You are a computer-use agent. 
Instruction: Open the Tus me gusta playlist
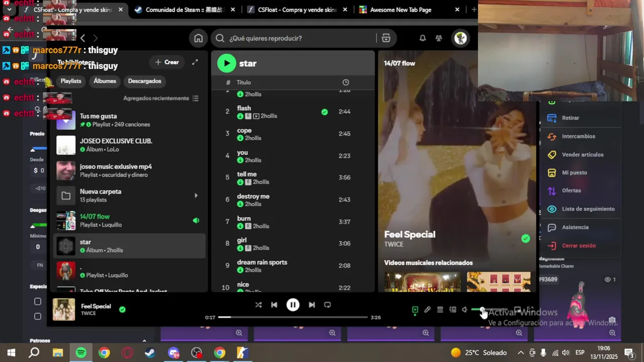coord(129,120)
